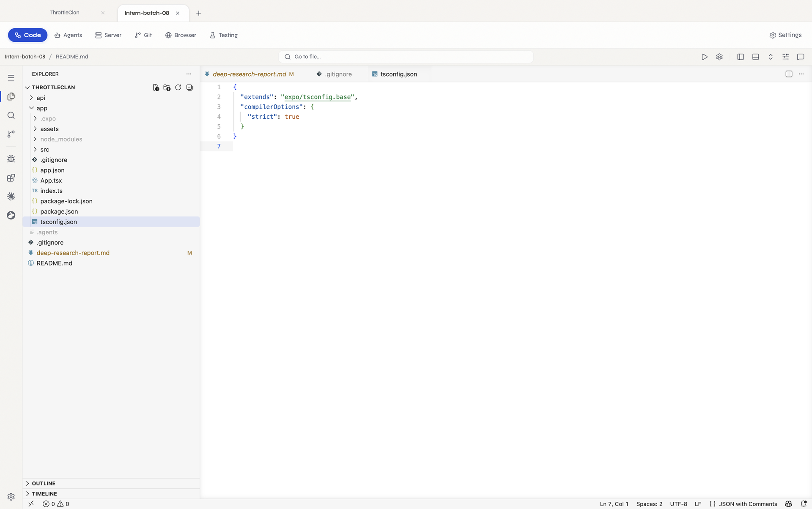Add a new window tab with plus
The height and width of the screenshot is (509, 812).
pyautogui.click(x=199, y=13)
